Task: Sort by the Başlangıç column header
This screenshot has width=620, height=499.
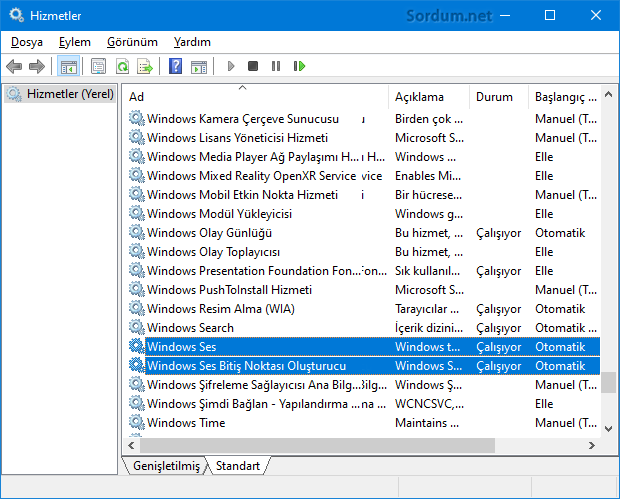Action: pyautogui.click(x=565, y=97)
